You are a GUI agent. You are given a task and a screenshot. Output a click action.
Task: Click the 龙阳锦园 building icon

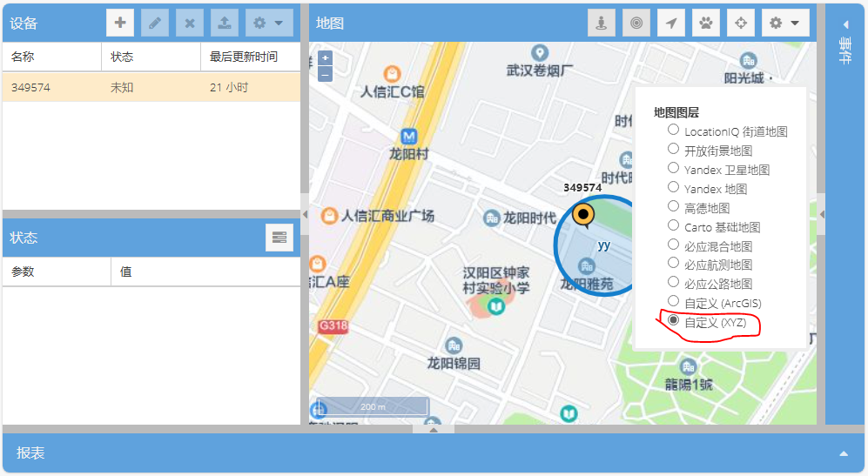(x=454, y=346)
